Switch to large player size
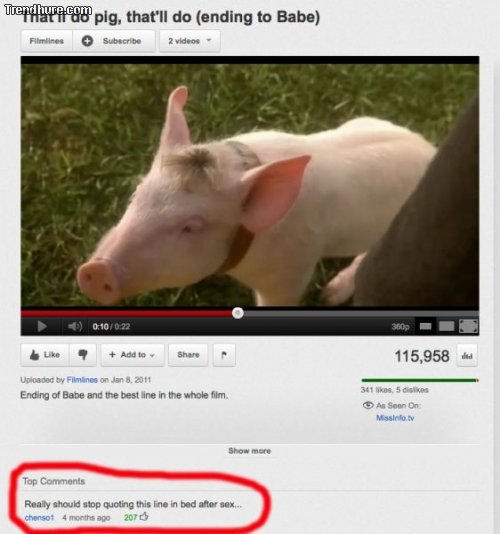The width and height of the screenshot is (500, 534). pos(446,326)
